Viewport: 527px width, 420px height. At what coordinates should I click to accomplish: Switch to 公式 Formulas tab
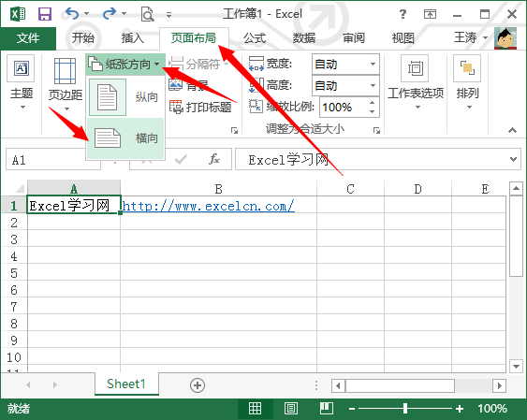(255, 38)
